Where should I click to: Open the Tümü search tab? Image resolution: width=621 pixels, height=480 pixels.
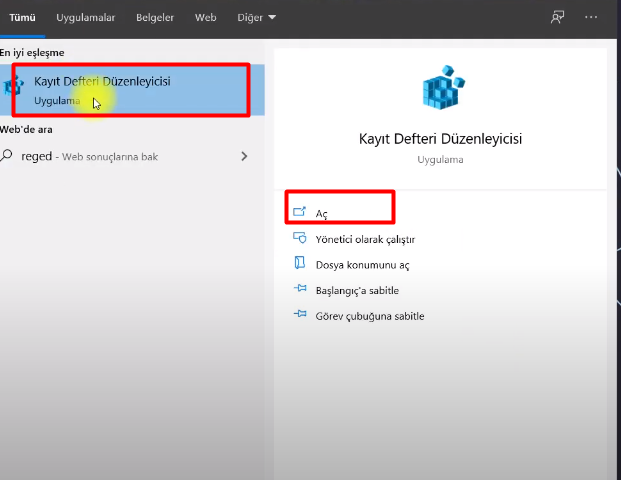click(x=22, y=17)
